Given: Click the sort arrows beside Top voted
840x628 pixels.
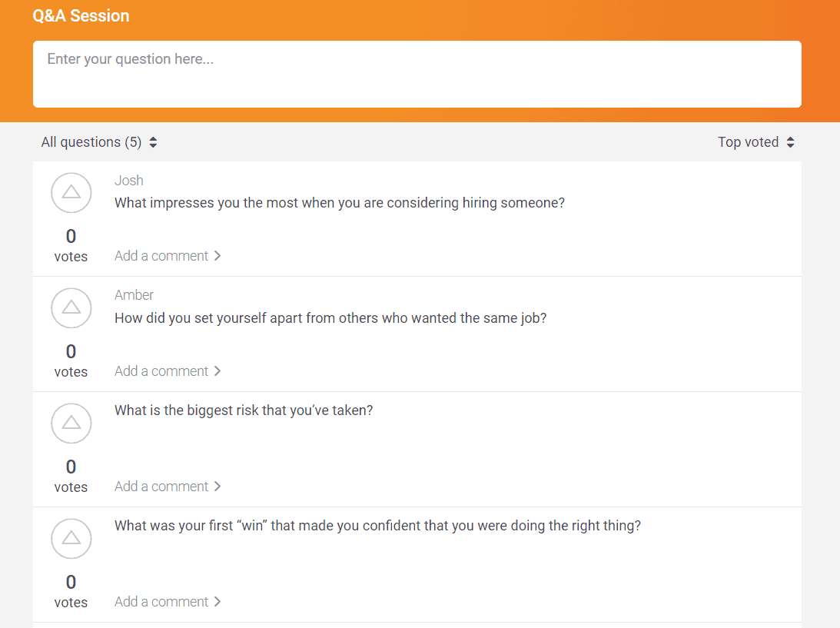Looking at the screenshot, I should [791, 142].
